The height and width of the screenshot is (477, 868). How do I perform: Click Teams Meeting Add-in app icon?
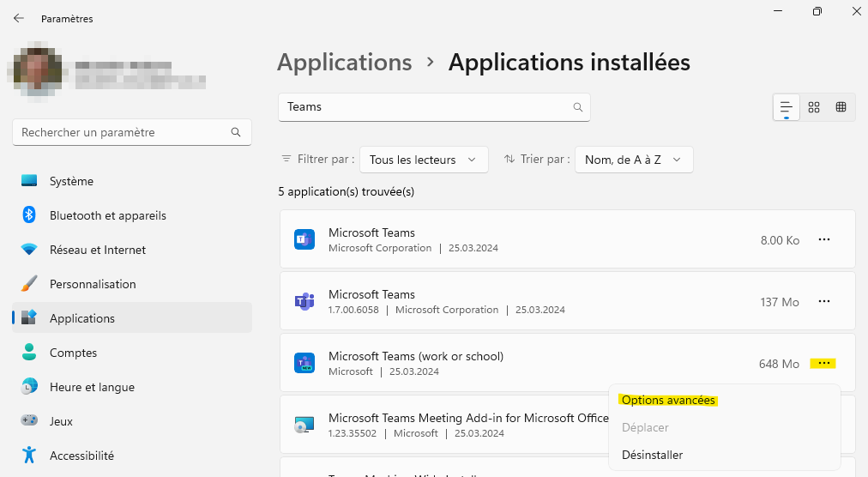(x=304, y=425)
